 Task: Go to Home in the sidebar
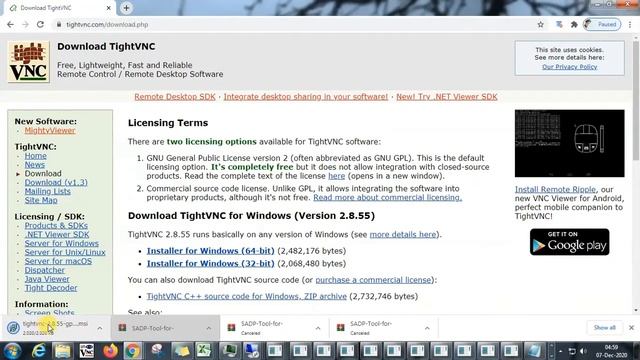click(x=36, y=156)
